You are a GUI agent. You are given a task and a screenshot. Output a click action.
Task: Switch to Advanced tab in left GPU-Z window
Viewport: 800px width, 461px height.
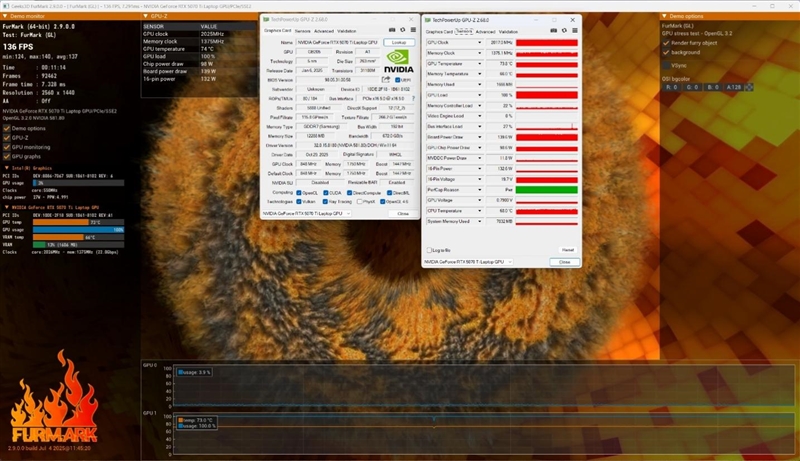click(323, 31)
